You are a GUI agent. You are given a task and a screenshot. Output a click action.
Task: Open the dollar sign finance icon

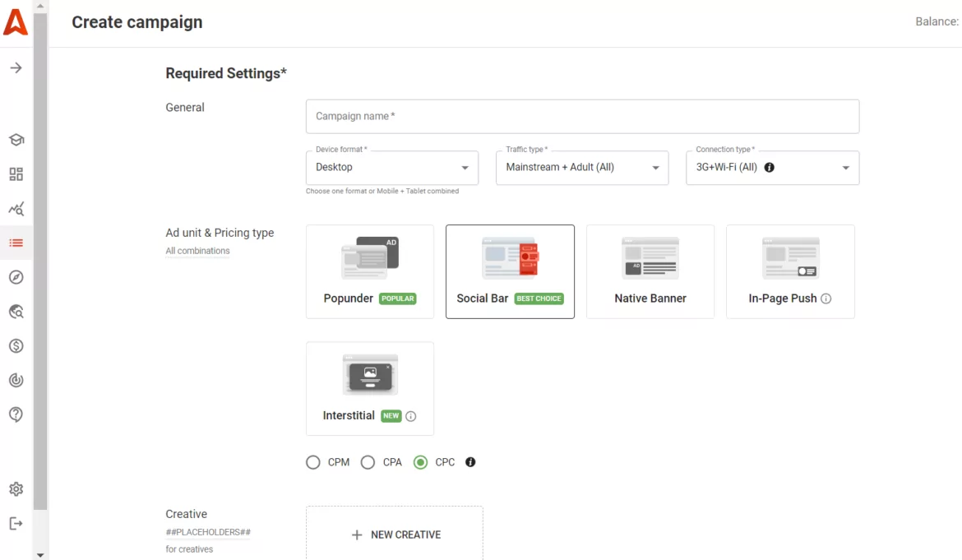pos(16,345)
